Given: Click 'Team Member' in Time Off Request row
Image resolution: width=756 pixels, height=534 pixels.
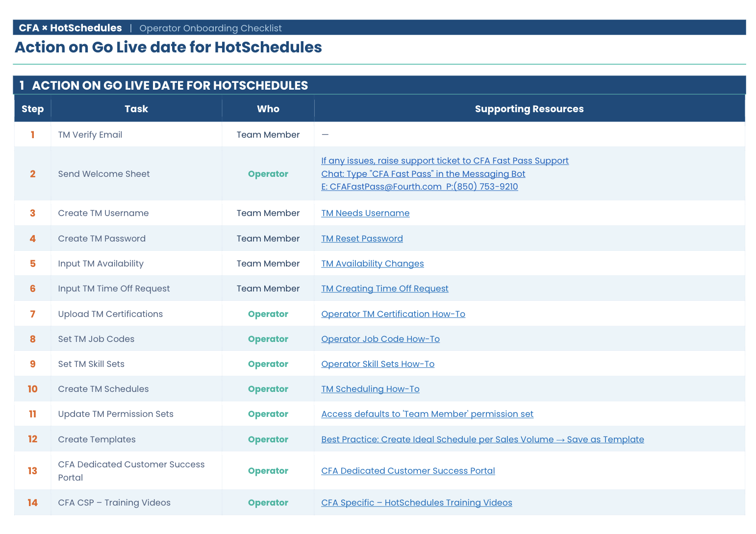Looking at the screenshot, I should tap(268, 289).
